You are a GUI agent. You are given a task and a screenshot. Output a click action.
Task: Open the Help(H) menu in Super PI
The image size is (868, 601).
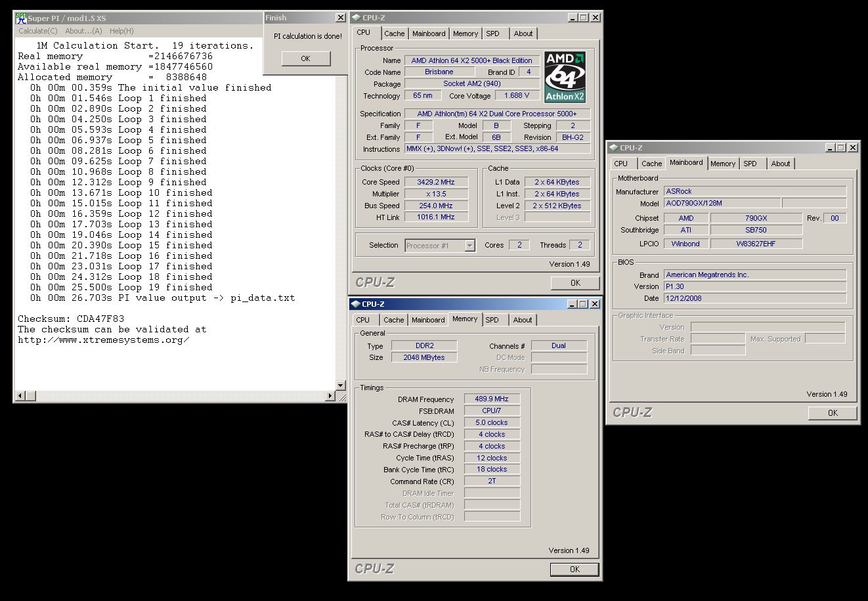121,31
